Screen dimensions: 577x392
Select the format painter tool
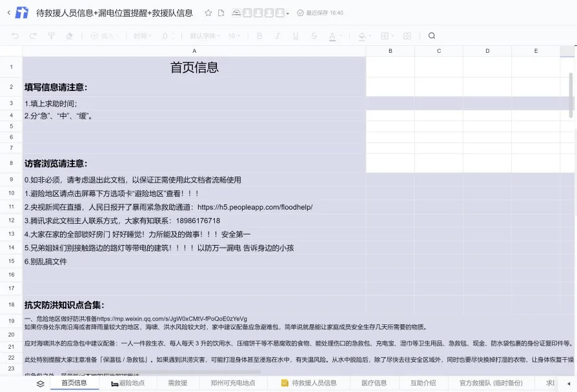pyautogui.click(x=51, y=35)
